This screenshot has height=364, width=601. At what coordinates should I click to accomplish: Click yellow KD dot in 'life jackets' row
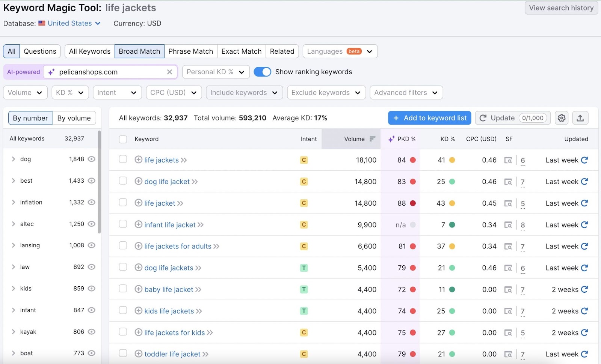[452, 160]
